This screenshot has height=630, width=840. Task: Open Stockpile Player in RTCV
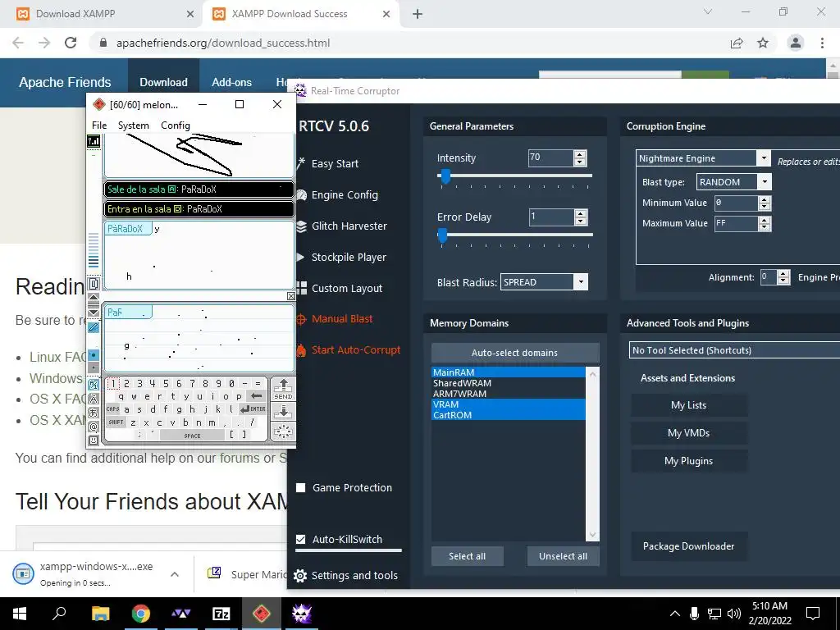[x=342, y=257]
